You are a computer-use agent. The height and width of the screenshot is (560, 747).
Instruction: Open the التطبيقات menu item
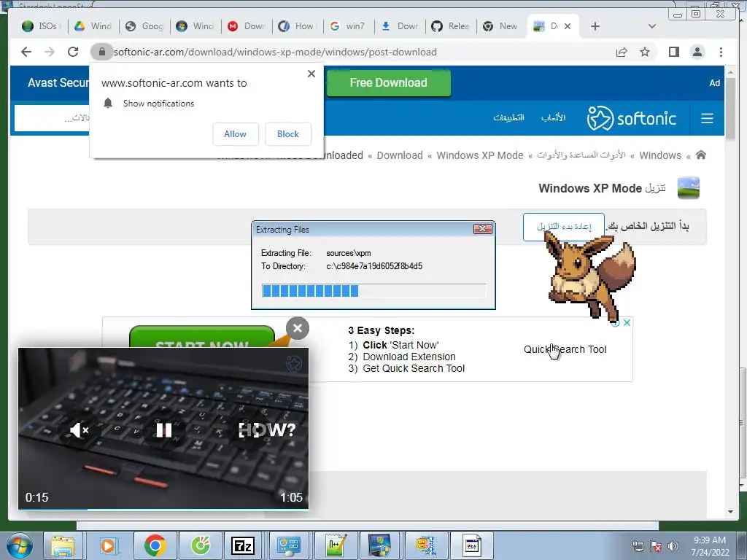point(508,117)
